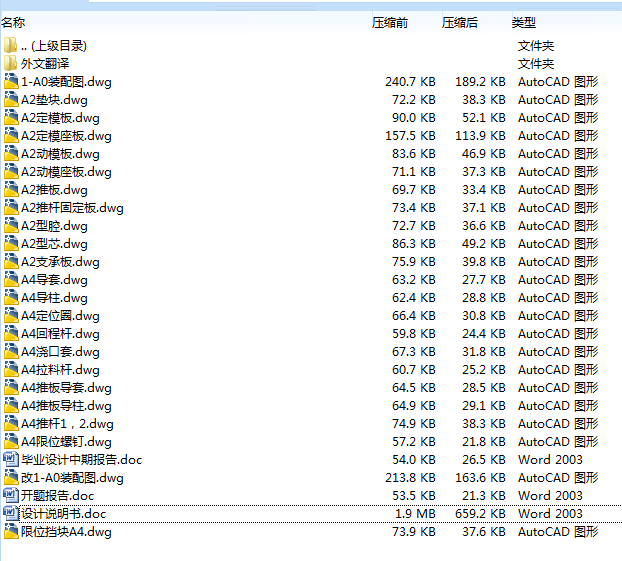Click the 163.6 KB compressed size cell
The image size is (622, 561).
480,478
